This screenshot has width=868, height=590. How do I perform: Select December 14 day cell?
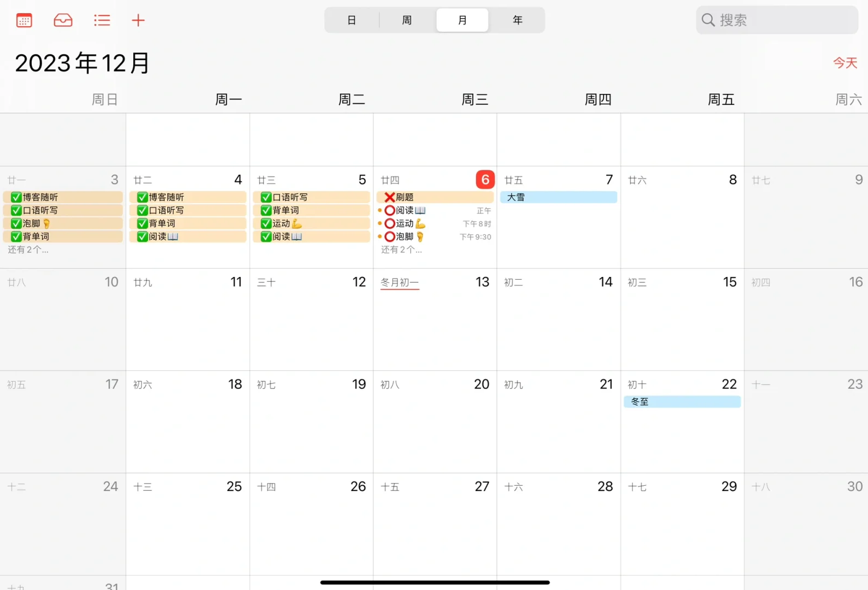559,319
